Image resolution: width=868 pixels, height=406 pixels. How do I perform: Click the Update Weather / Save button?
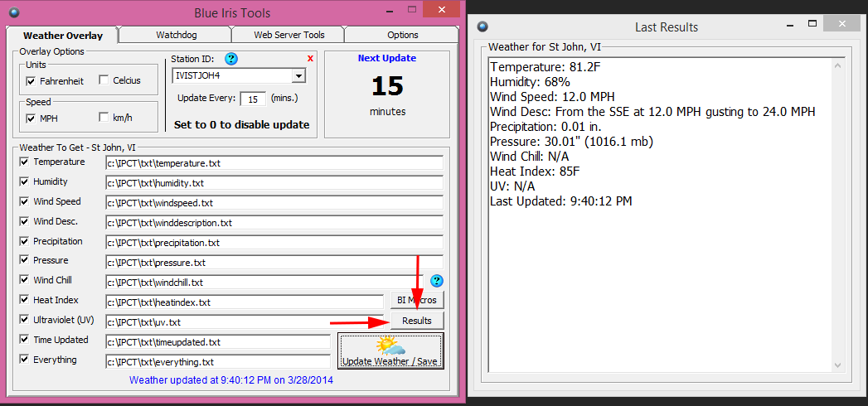pyautogui.click(x=390, y=351)
